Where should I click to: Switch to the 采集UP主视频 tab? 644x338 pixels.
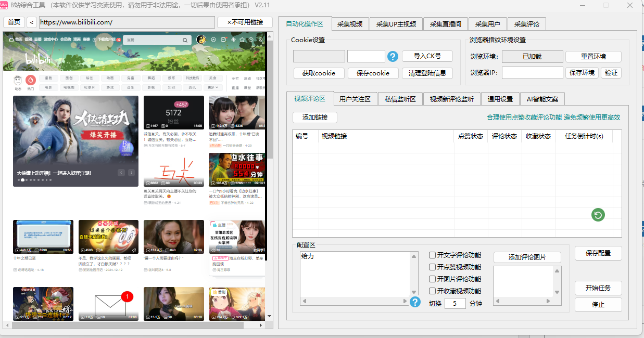[396, 24]
